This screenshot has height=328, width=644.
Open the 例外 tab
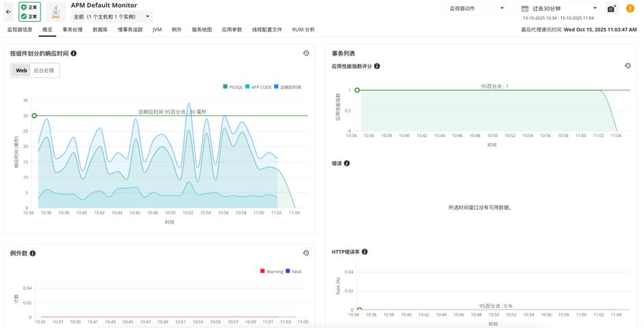click(177, 30)
